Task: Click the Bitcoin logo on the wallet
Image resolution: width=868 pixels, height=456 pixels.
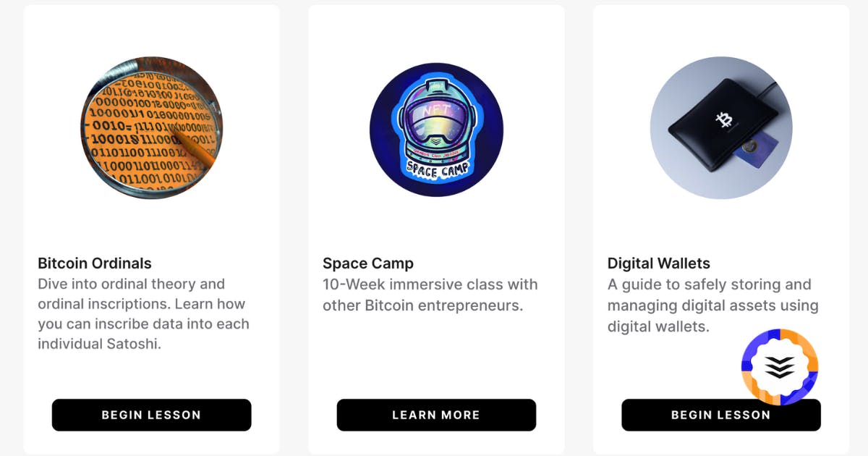Action: (x=723, y=120)
